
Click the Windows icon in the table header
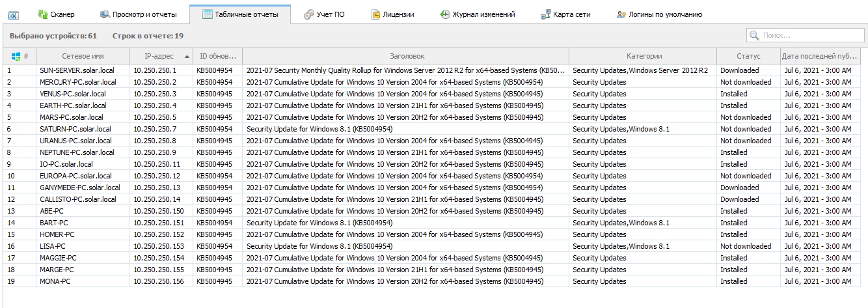(16, 57)
